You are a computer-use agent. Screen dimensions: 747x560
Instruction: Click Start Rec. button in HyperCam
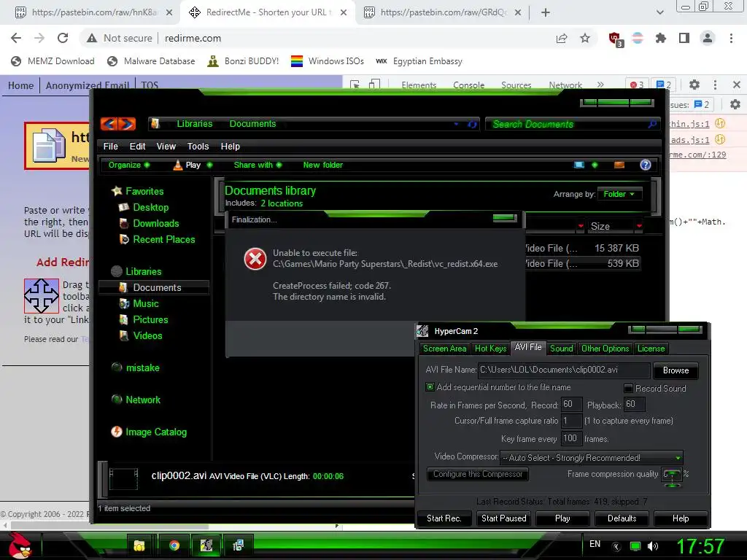coord(444,518)
